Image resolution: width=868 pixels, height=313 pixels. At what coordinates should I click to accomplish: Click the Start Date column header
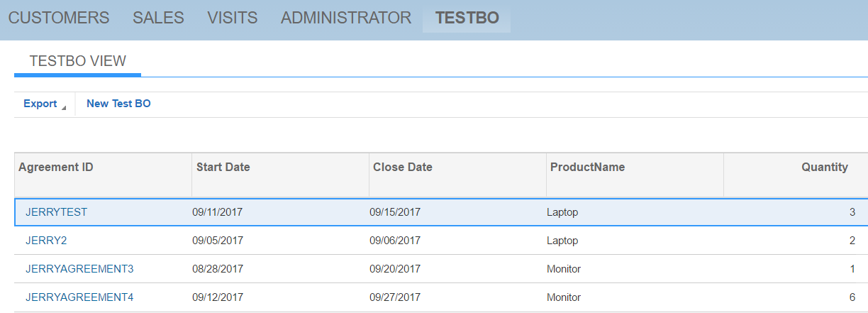[223, 168]
